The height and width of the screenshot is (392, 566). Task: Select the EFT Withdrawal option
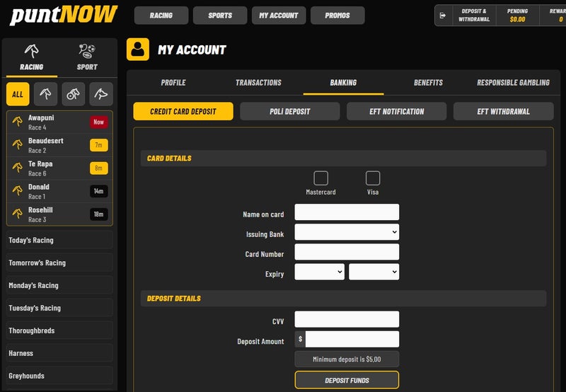(x=504, y=111)
